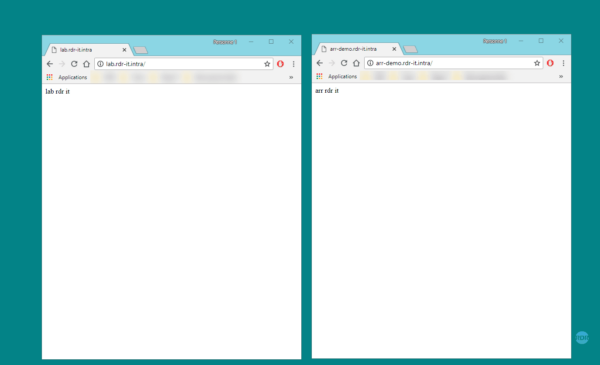The width and height of the screenshot is (600, 365).
Task: Select the arr-demo.rdr-it.intra tab
Action: coord(358,49)
